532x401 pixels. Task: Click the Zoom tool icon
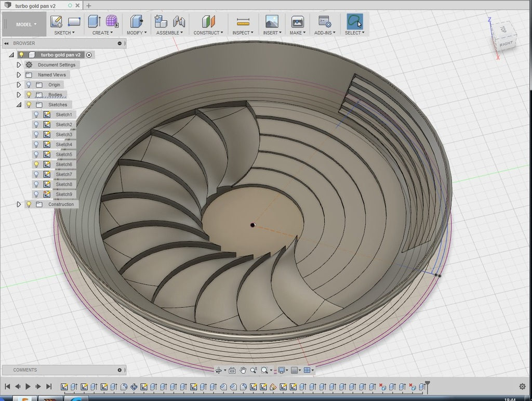point(254,370)
